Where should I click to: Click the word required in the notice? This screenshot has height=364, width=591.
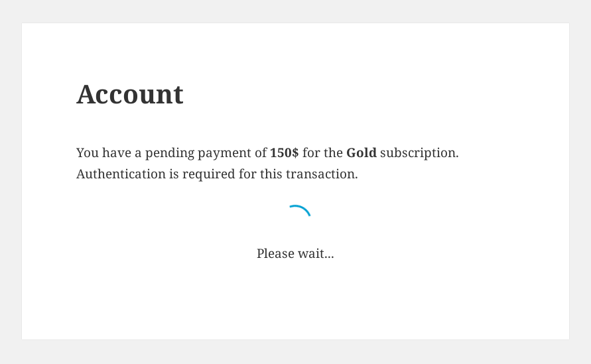209,175
